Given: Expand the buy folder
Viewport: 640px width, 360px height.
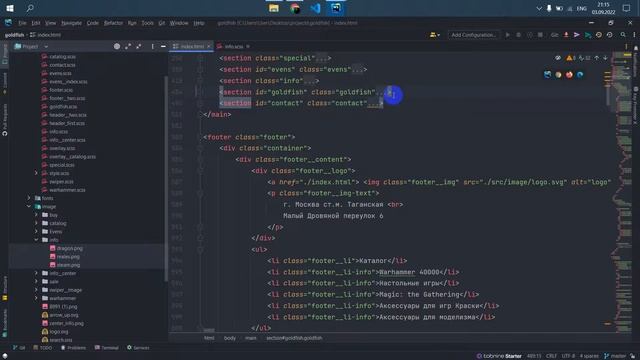Looking at the screenshot, I should pos(36,215).
